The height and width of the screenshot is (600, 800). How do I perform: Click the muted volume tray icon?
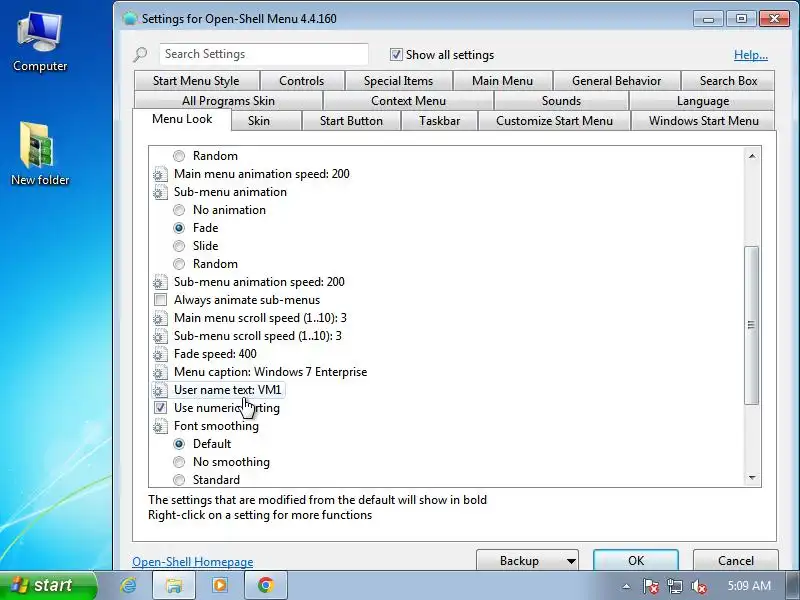click(698, 586)
